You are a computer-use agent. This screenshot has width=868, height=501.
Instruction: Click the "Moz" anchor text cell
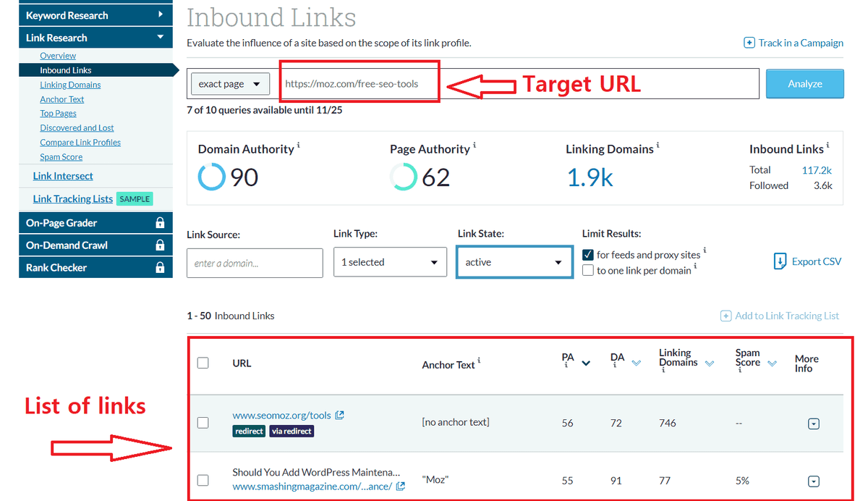pyautogui.click(x=435, y=481)
